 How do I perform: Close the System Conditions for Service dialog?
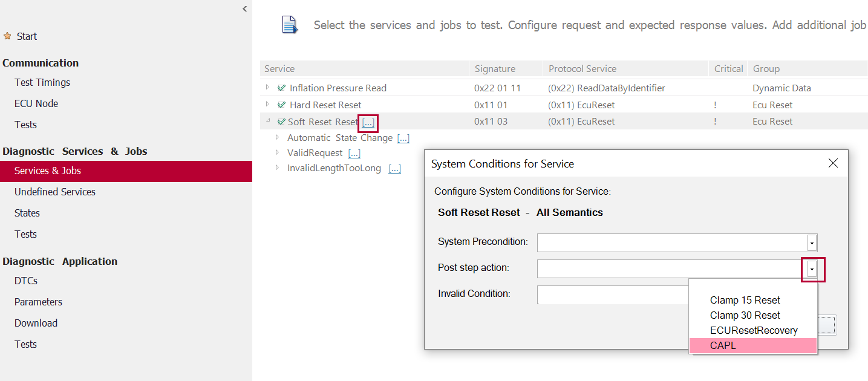click(x=833, y=163)
